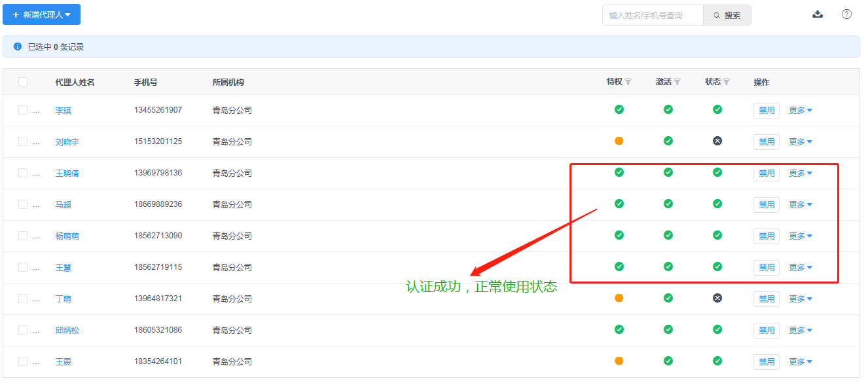Open the help question mark icon
868x385 pixels.
(x=846, y=14)
